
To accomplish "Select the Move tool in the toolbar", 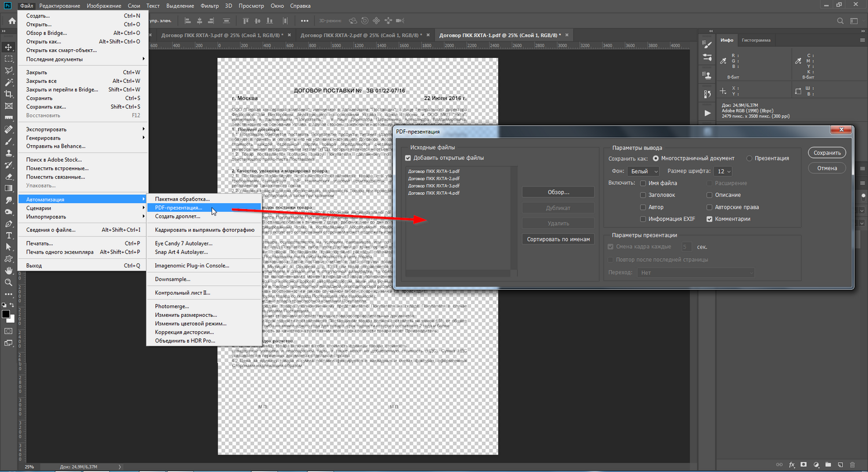I will point(9,47).
